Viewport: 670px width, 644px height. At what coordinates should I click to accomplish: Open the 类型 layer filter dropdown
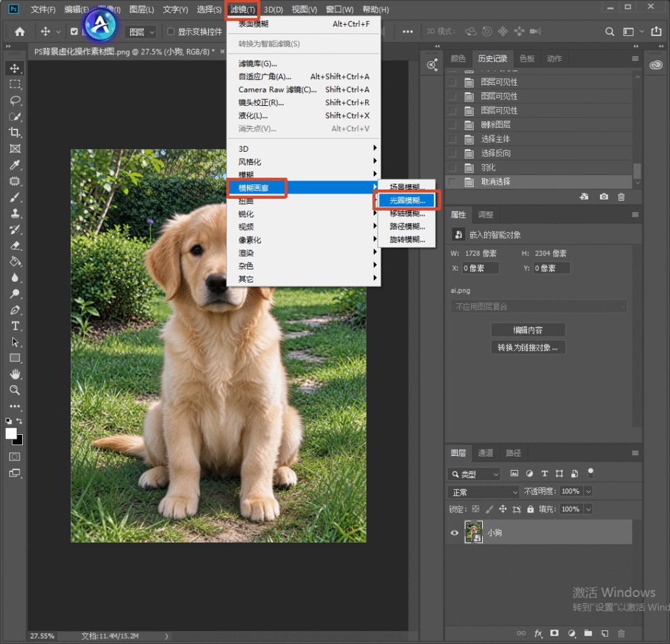474,474
